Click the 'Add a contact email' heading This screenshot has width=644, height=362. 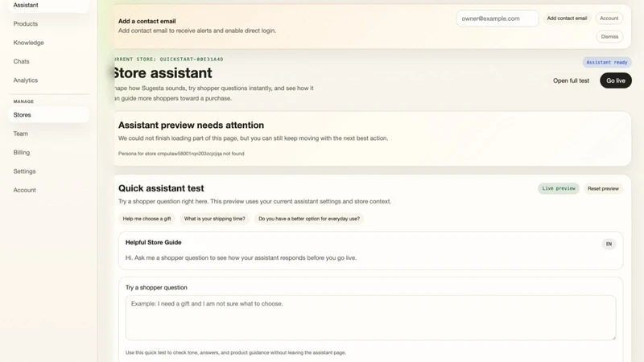coord(147,22)
